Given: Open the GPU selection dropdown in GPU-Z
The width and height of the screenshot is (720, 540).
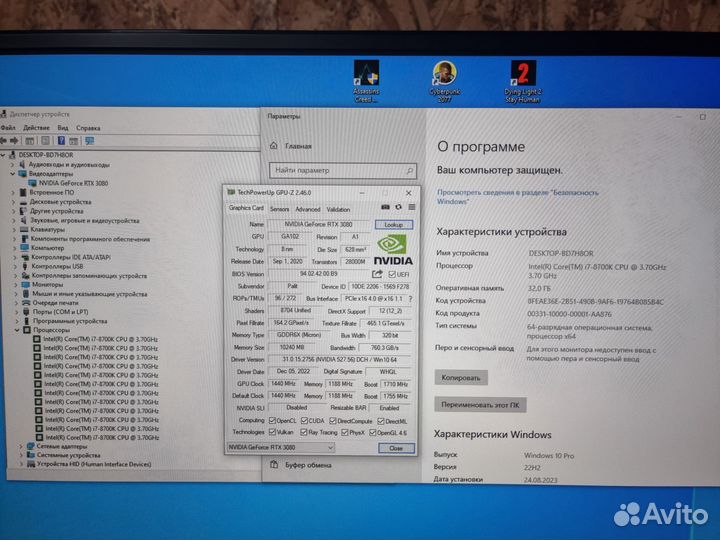Looking at the screenshot, I should pyautogui.click(x=281, y=447).
